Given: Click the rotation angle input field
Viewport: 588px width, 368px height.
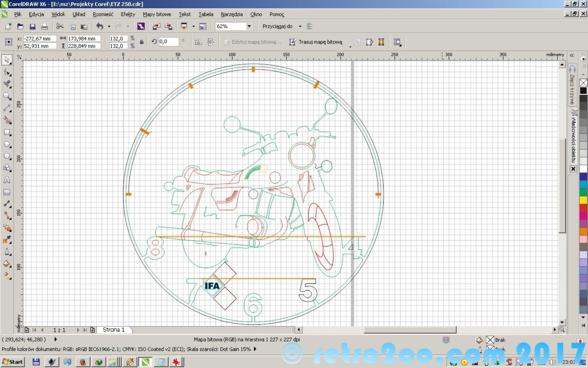Looking at the screenshot, I should 168,42.
